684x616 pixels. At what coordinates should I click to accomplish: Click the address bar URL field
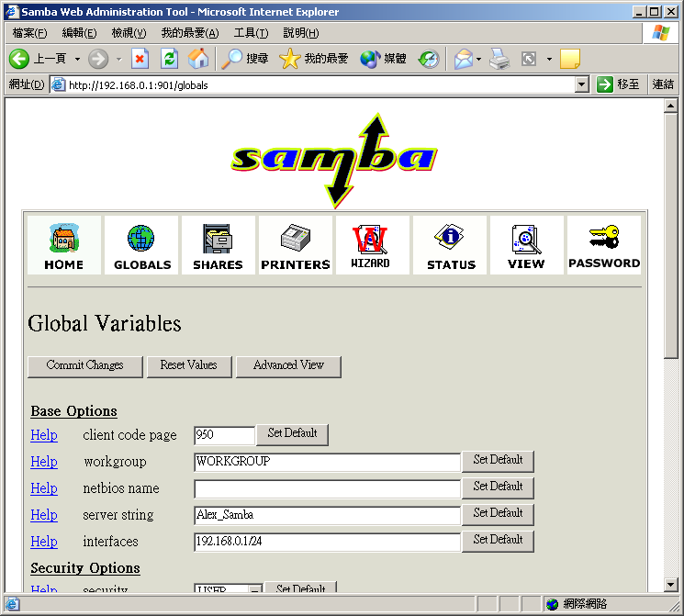pyautogui.click(x=320, y=84)
